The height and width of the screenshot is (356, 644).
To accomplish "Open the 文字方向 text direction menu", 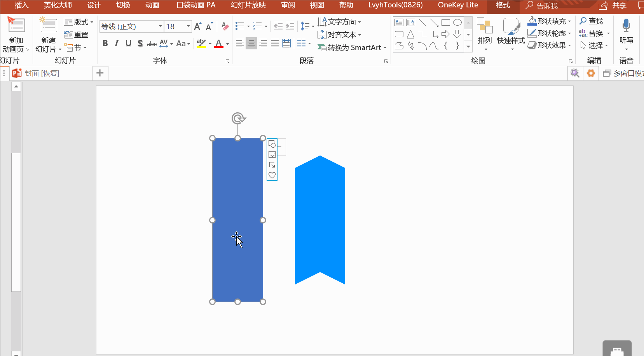I will pyautogui.click(x=340, y=22).
